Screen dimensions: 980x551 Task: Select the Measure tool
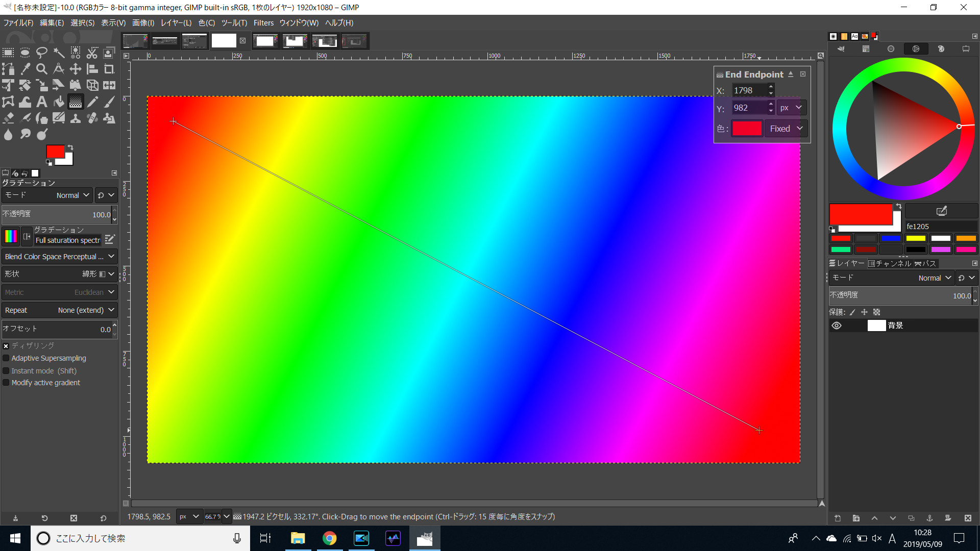59,69
